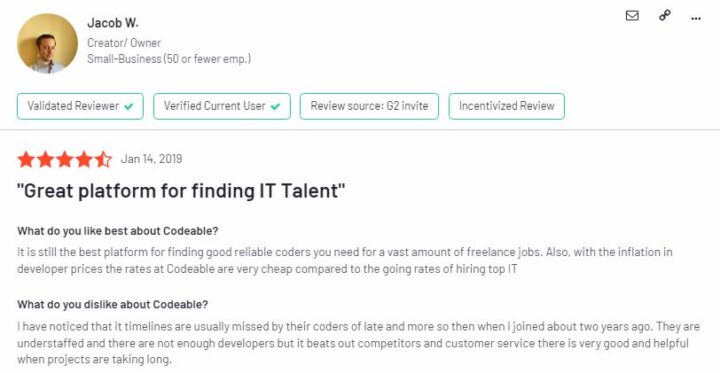Image resolution: width=720 pixels, height=373 pixels.
Task: Open Jacob W. reviewer name link
Action: (x=112, y=23)
